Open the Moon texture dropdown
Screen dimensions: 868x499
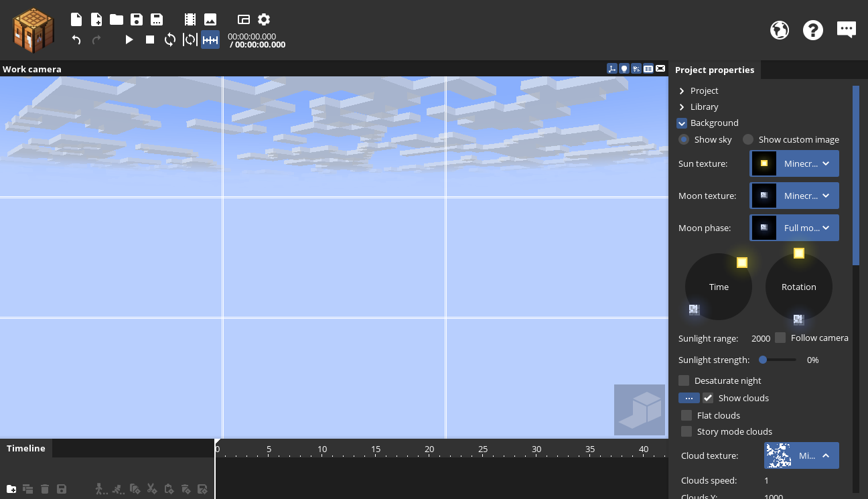coord(794,196)
